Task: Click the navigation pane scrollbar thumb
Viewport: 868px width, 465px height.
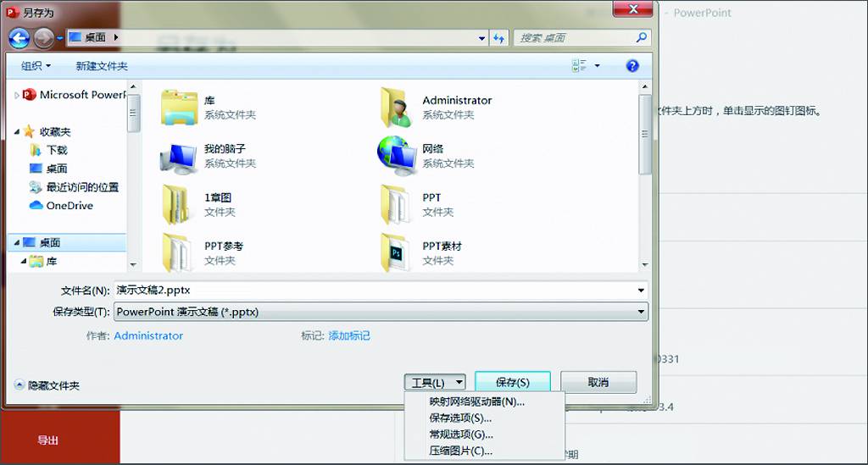Action: pos(133,113)
